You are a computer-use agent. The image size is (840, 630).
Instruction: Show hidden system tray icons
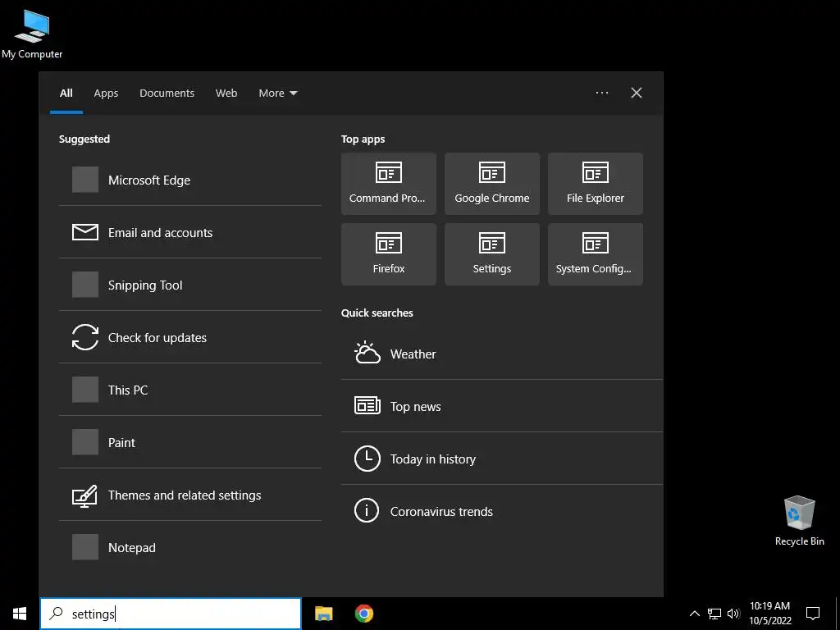(x=694, y=614)
